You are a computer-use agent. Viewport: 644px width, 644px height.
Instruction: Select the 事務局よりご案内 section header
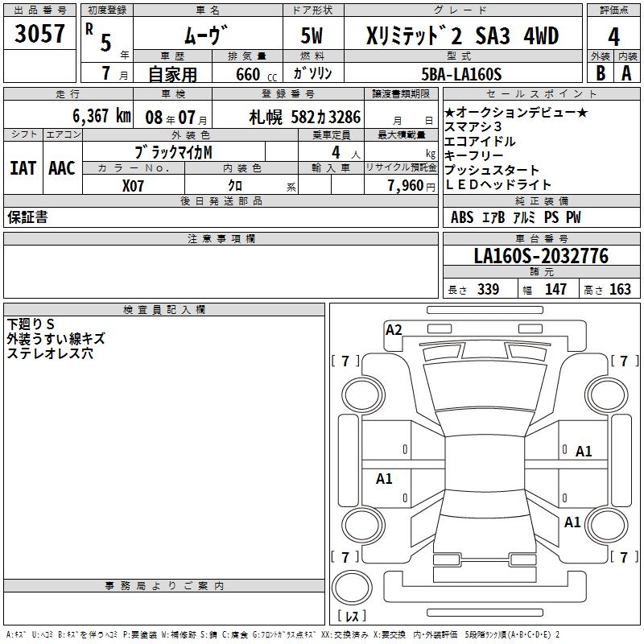click(164, 586)
